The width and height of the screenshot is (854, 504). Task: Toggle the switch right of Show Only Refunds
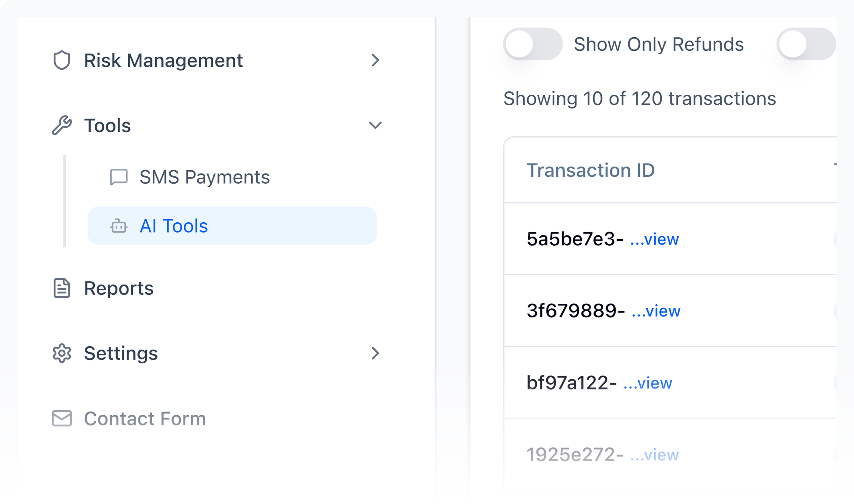806,44
